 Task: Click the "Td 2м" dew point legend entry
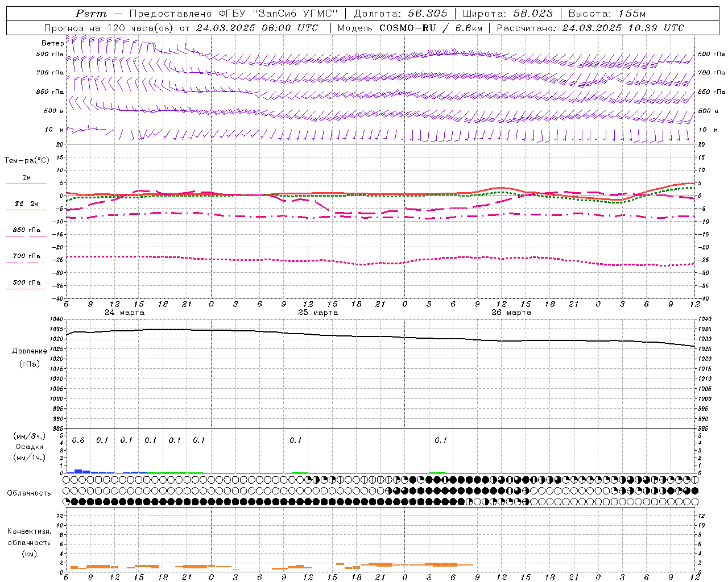26,203
